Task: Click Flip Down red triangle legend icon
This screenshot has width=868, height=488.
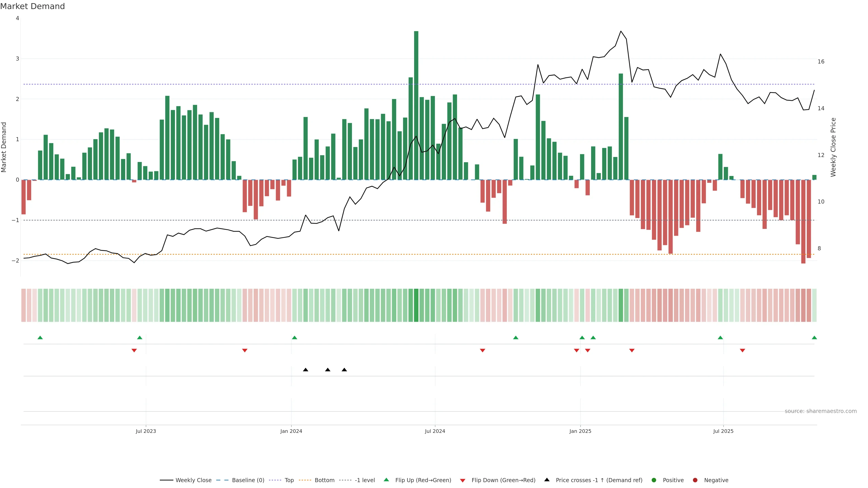Action: [x=463, y=480]
